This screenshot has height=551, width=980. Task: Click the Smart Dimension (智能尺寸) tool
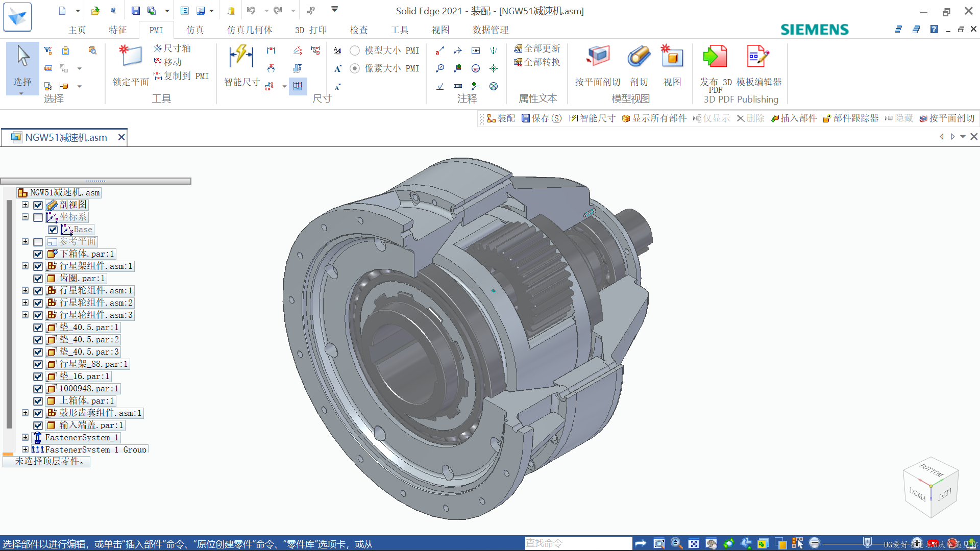tap(241, 66)
